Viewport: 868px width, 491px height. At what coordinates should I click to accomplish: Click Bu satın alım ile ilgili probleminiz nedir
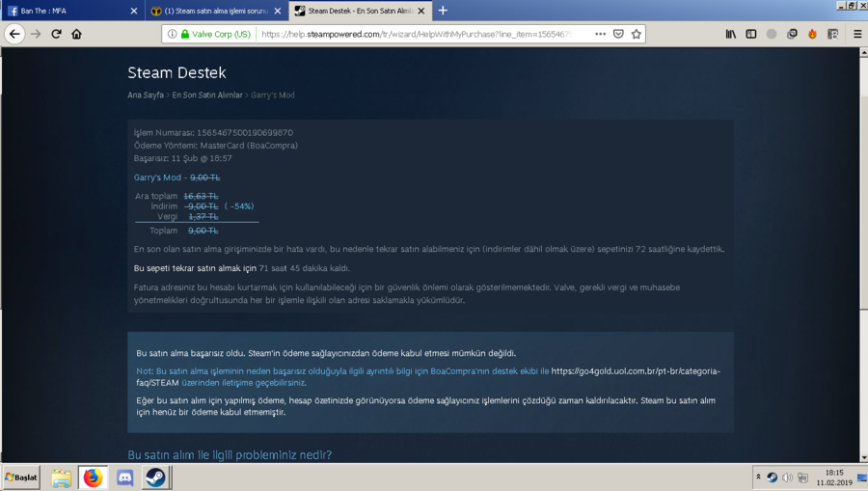coord(230,455)
